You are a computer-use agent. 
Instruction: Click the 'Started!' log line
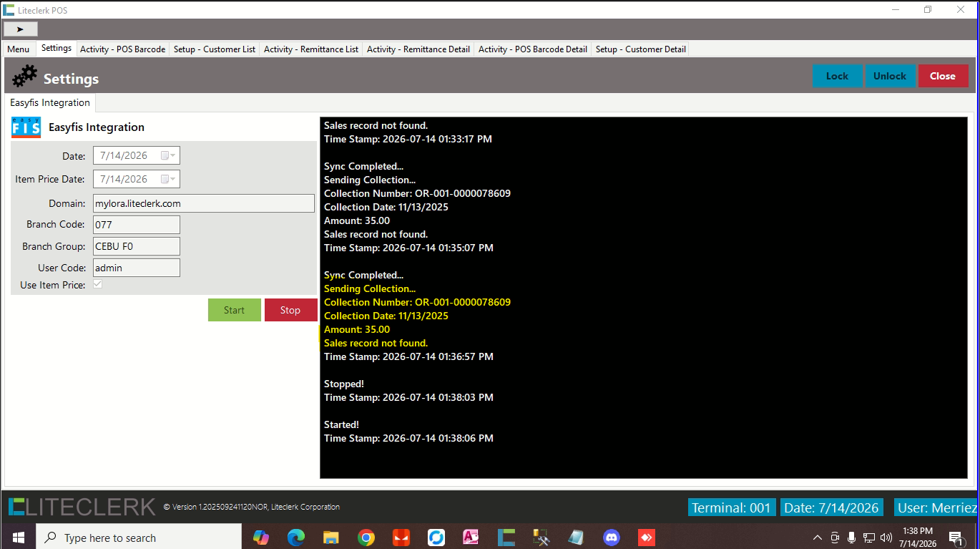pos(342,424)
